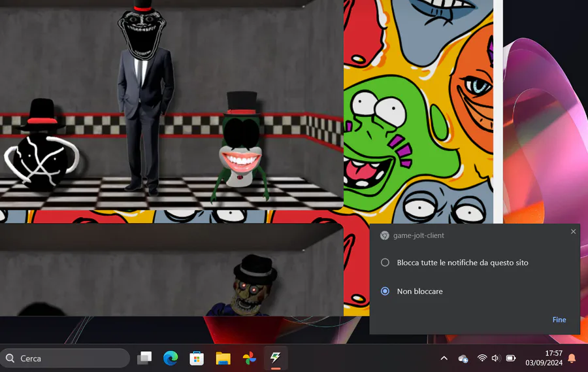Click the battery status tray icon

click(511, 358)
